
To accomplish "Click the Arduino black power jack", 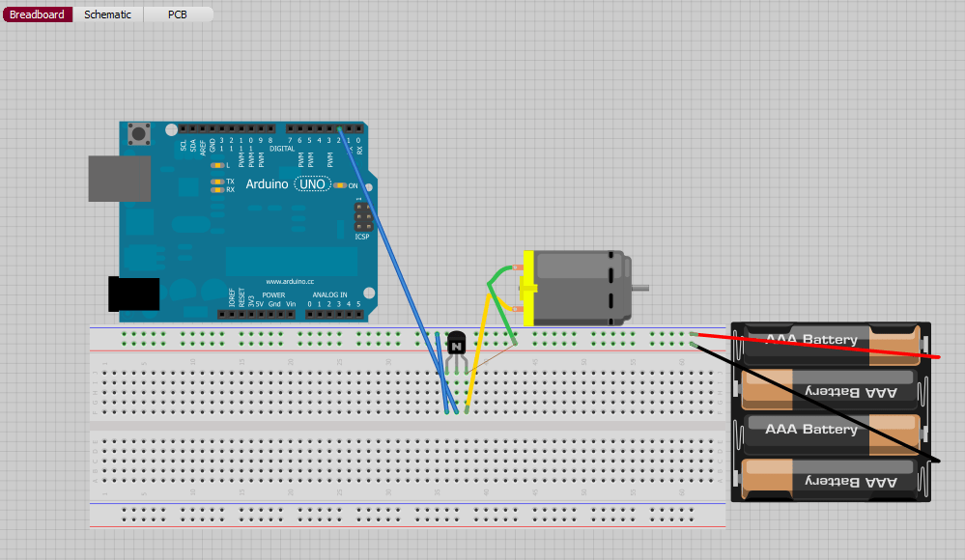I will (134, 294).
